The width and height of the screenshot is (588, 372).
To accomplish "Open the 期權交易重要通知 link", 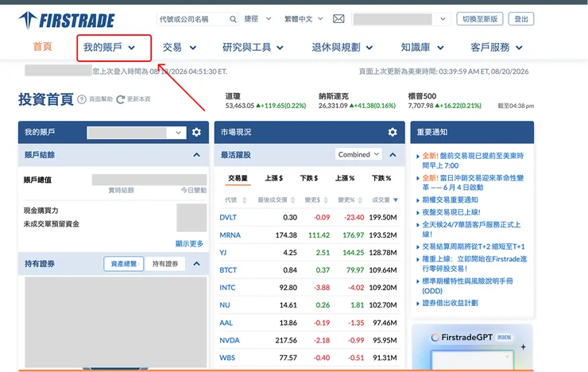I will 450,200.
